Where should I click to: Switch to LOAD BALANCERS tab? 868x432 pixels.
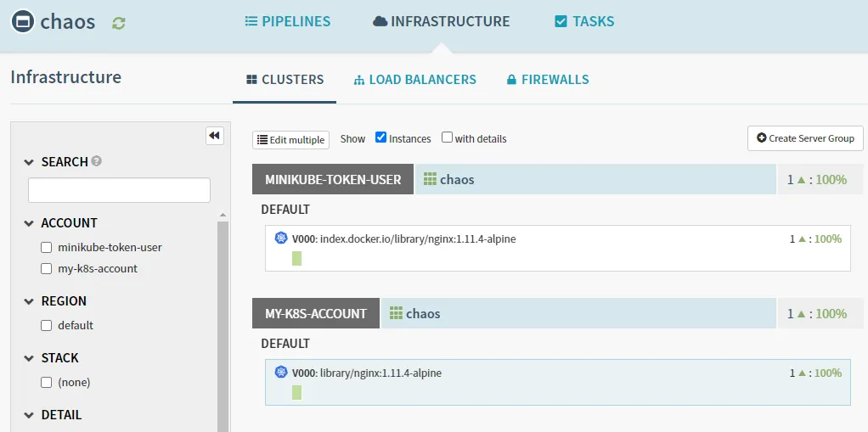414,80
